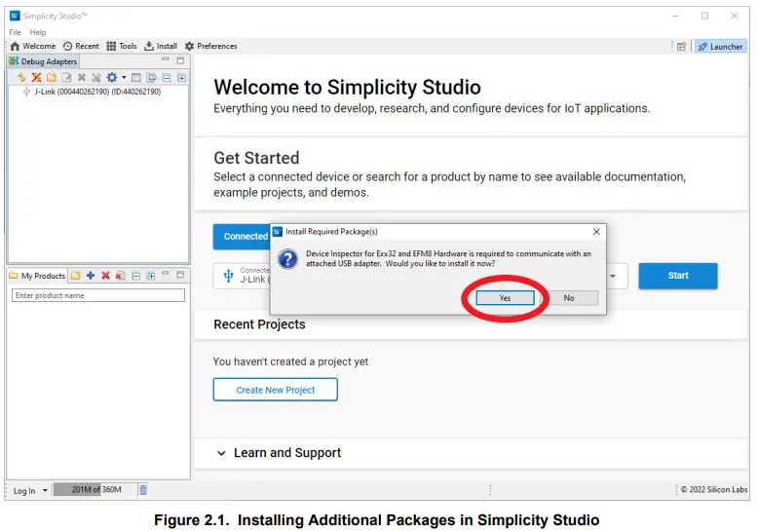Viewport: 758px width, 532px height.
Task: Click refresh detected adapters icon
Action: (21, 77)
